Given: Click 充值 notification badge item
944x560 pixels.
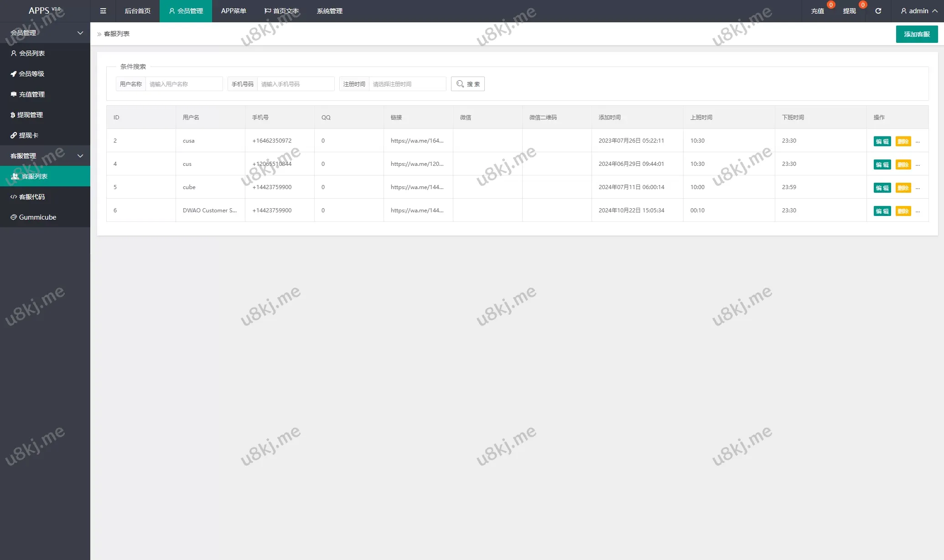Looking at the screenshot, I should coord(818,11).
